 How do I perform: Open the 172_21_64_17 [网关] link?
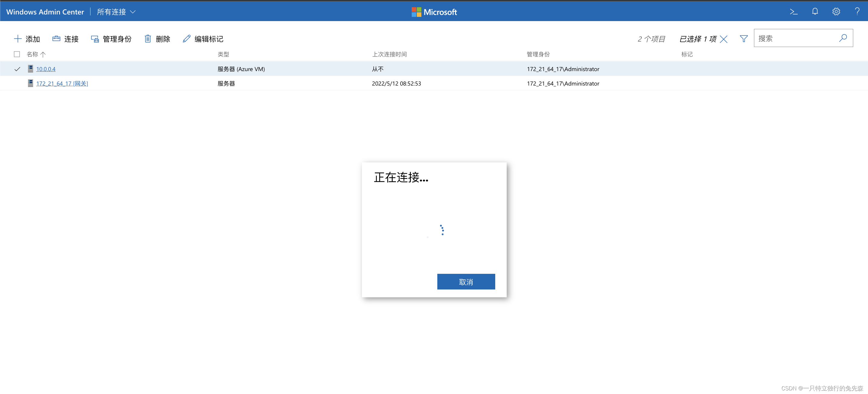coord(62,83)
